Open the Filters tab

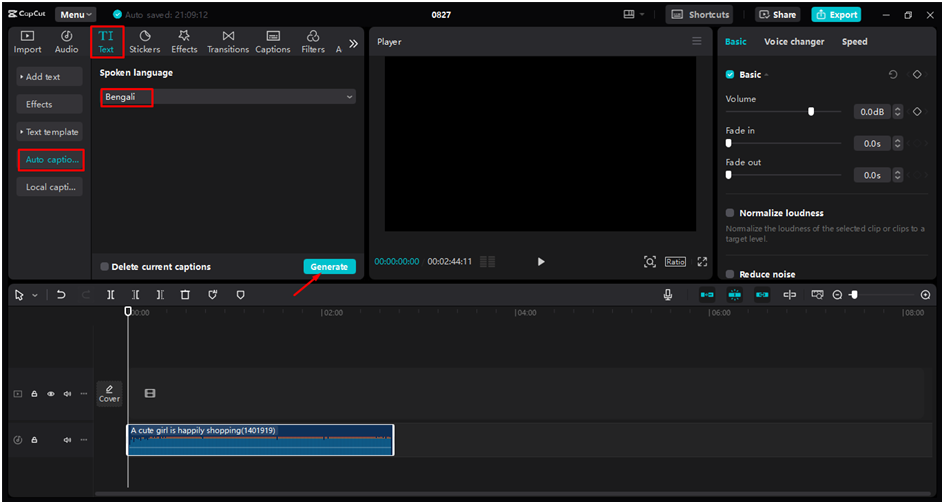coord(313,42)
